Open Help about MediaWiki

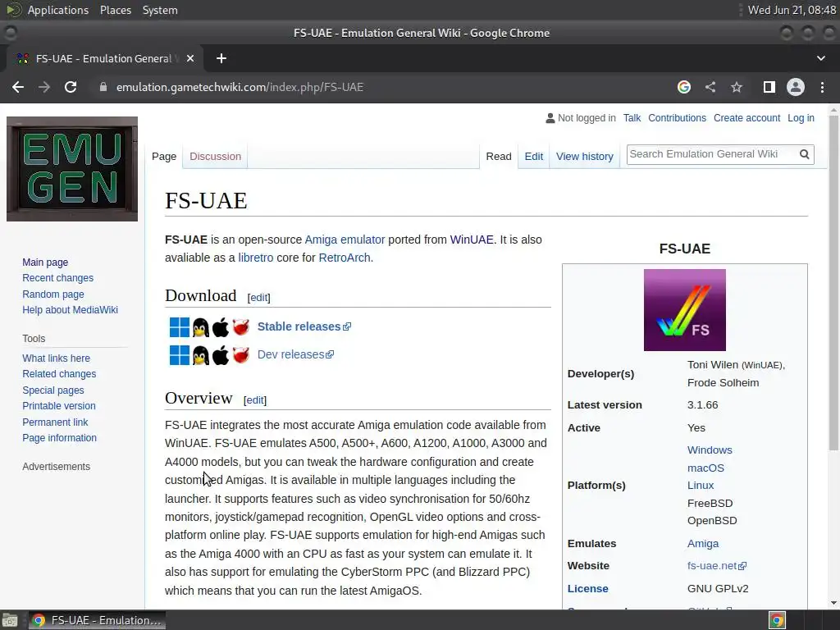point(70,309)
